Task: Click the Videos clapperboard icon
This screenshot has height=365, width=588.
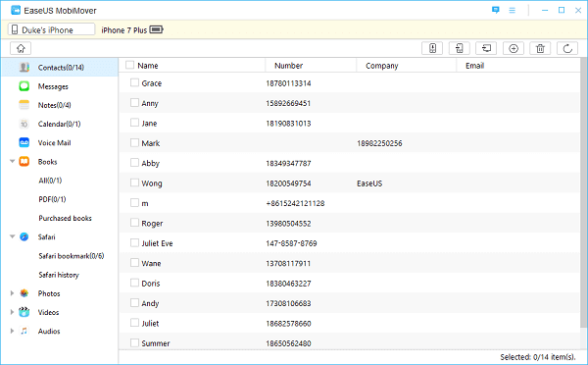Action: click(x=24, y=312)
